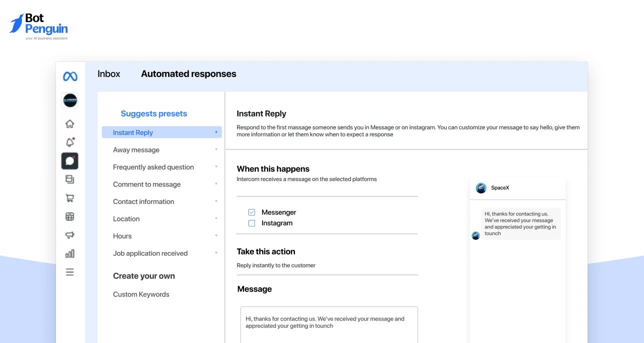Screen dimensions: 644x343
Task: Select Instant Reply preset
Action: pyautogui.click(x=162, y=132)
